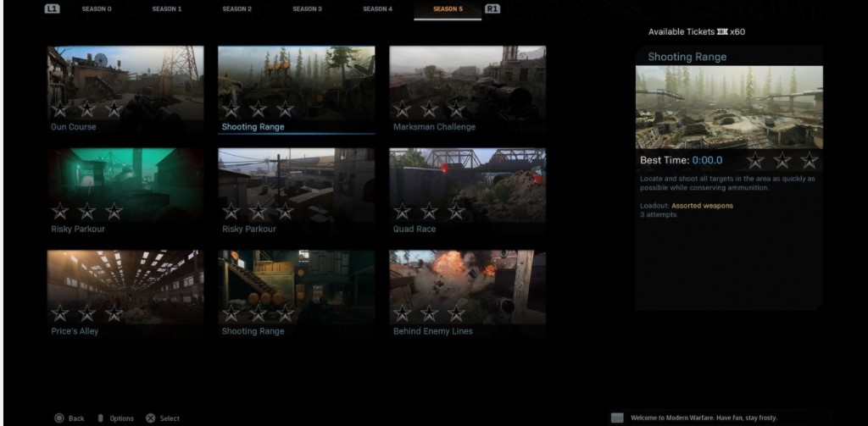The image size is (868, 426).
Task: Click the Options button icon
Action: 100,418
